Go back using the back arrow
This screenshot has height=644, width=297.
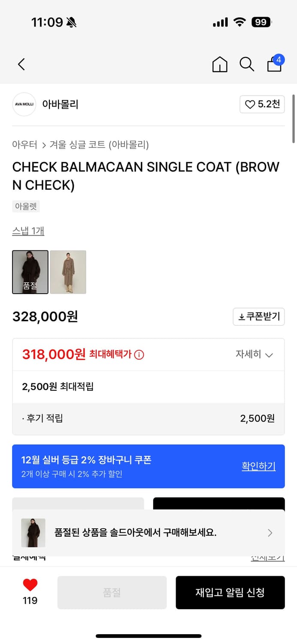tap(21, 64)
